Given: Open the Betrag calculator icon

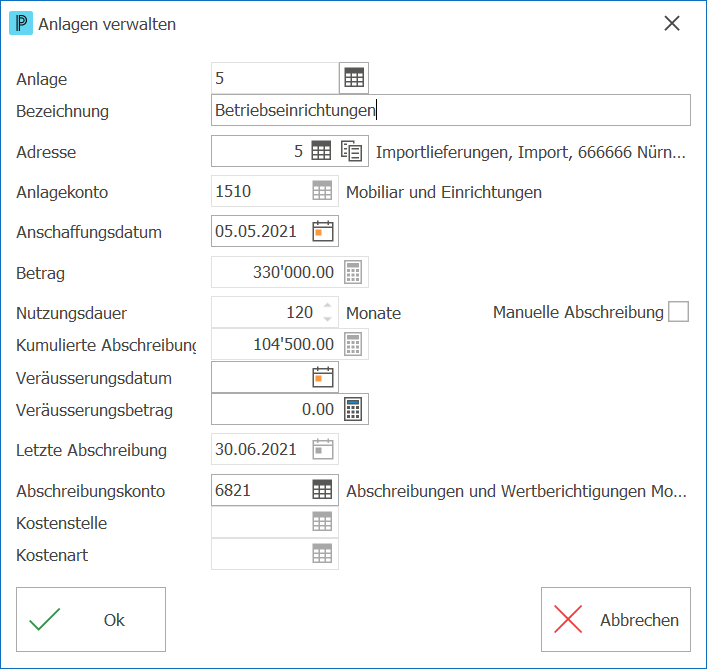Looking at the screenshot, I should (x=353, y=272).
